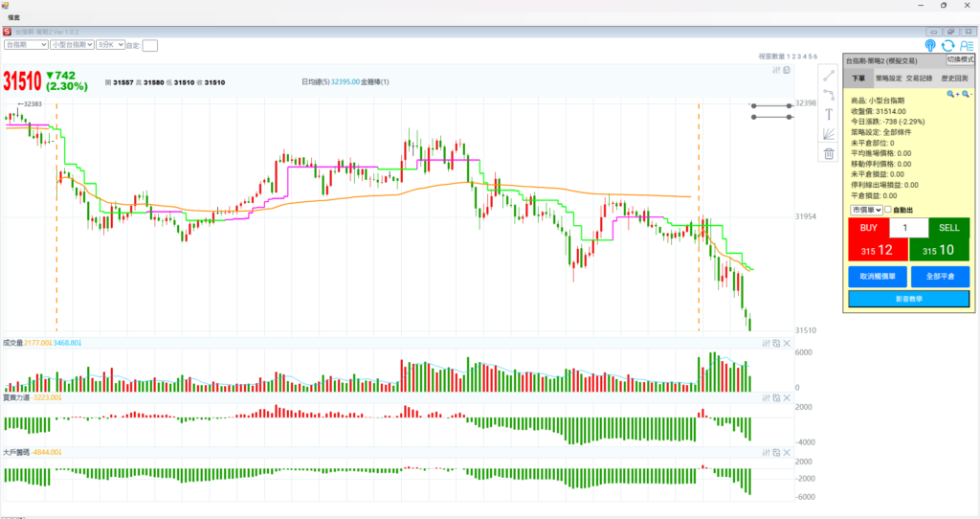The image size is (980, 519).
Task: Expand the 市價單 order type dropdown
Action: pyautogui.click(x=866, y=210)
